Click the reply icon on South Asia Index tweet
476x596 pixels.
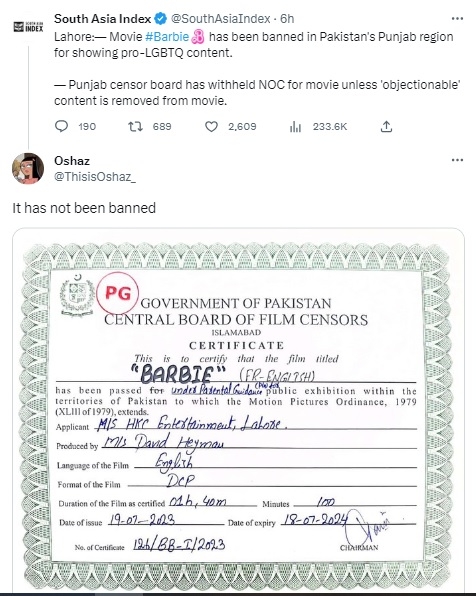tap(61, 126)
